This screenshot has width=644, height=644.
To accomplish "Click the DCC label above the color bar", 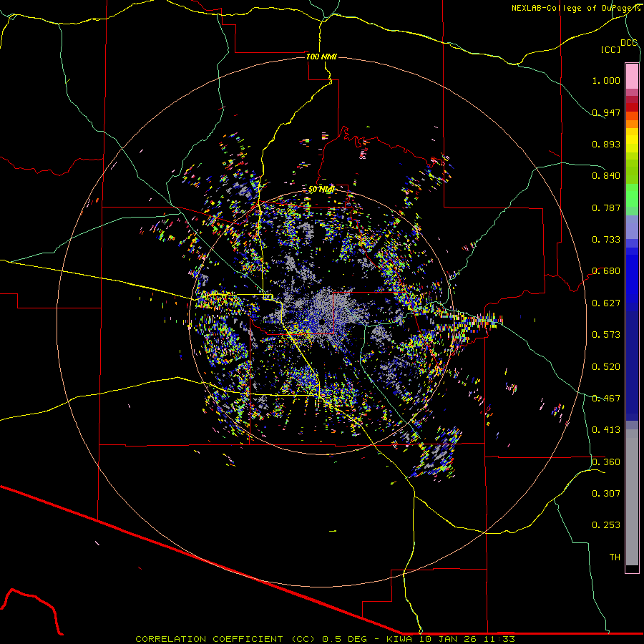I will tap(629, 43).
